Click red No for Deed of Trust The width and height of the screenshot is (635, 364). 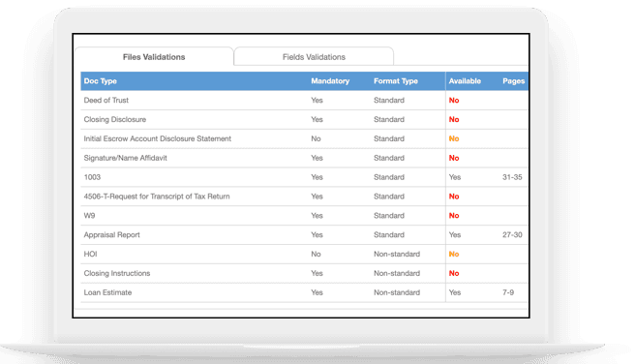point(454,100)
